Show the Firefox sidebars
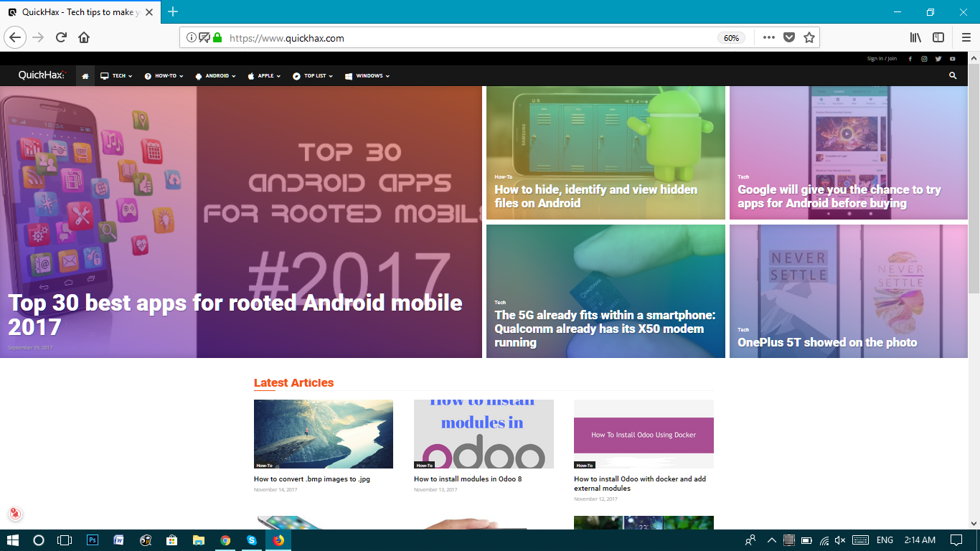This screenshot has width=980, height=551. (938, 37)
